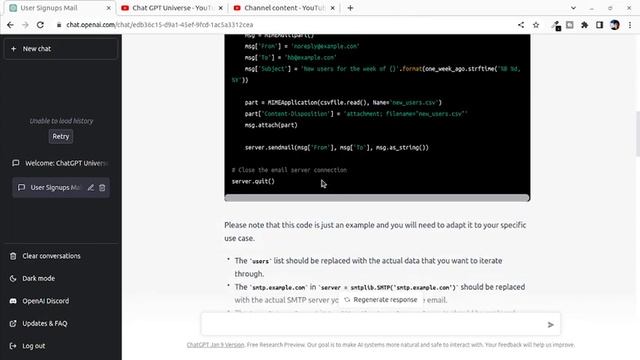Click the lock icon in the address bar
This screenshot has height=360, width=640.
point(59,25)
